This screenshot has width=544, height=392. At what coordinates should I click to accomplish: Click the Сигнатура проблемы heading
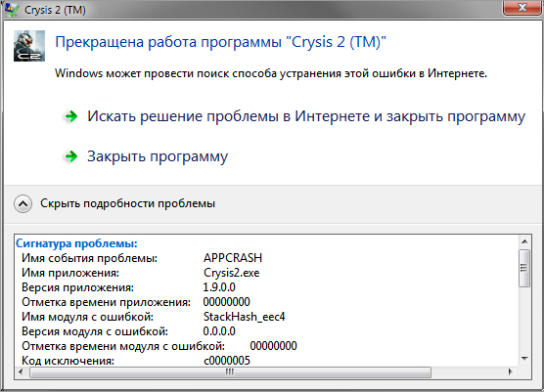[x=76, y=243]
